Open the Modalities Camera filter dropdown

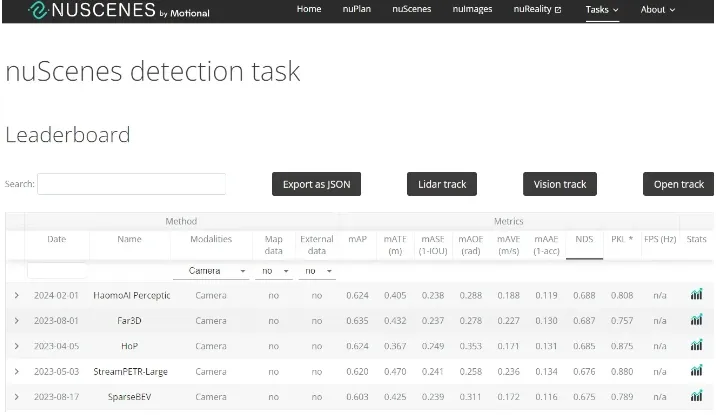coord(211,271)
